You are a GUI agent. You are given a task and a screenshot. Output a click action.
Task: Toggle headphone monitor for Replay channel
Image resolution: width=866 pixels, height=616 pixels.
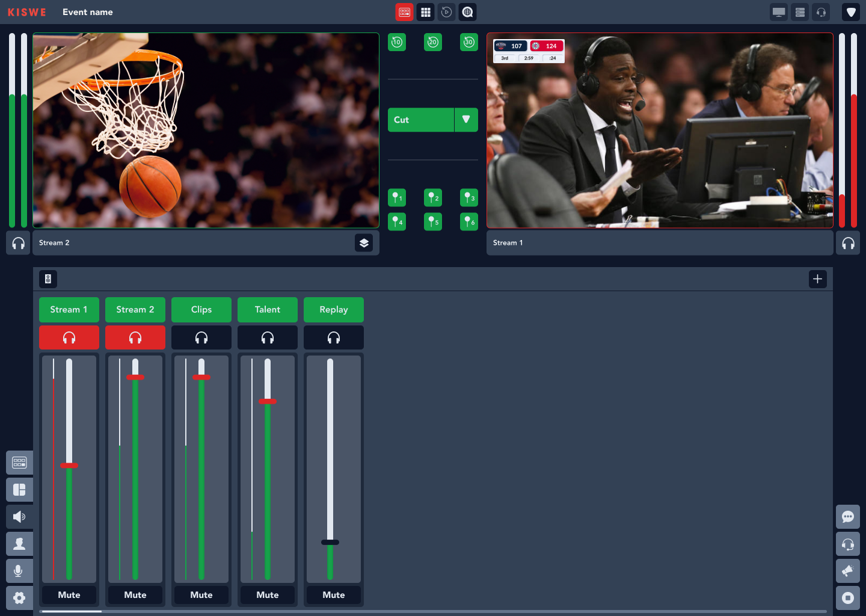pos(334,337)
